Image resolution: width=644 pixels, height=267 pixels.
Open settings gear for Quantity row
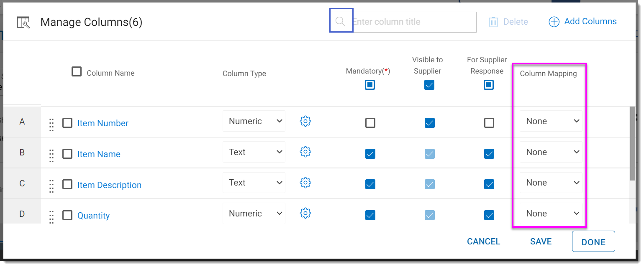coord(305,214)
